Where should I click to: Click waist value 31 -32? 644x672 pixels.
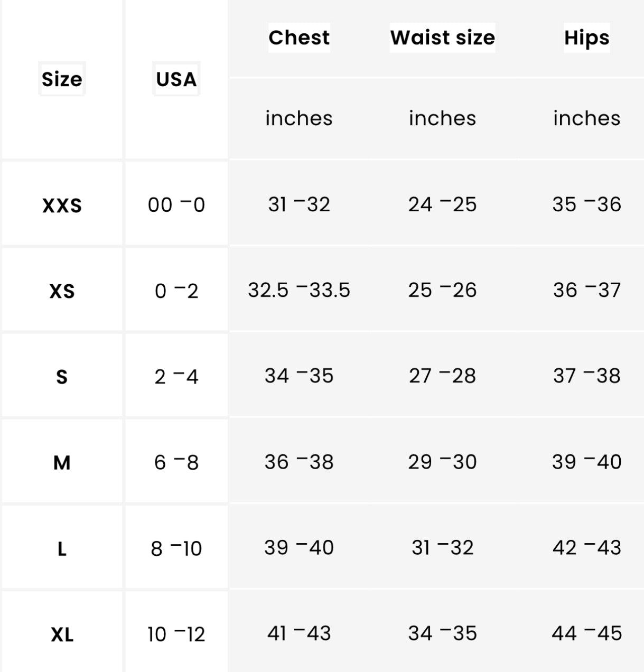[442, 548]
